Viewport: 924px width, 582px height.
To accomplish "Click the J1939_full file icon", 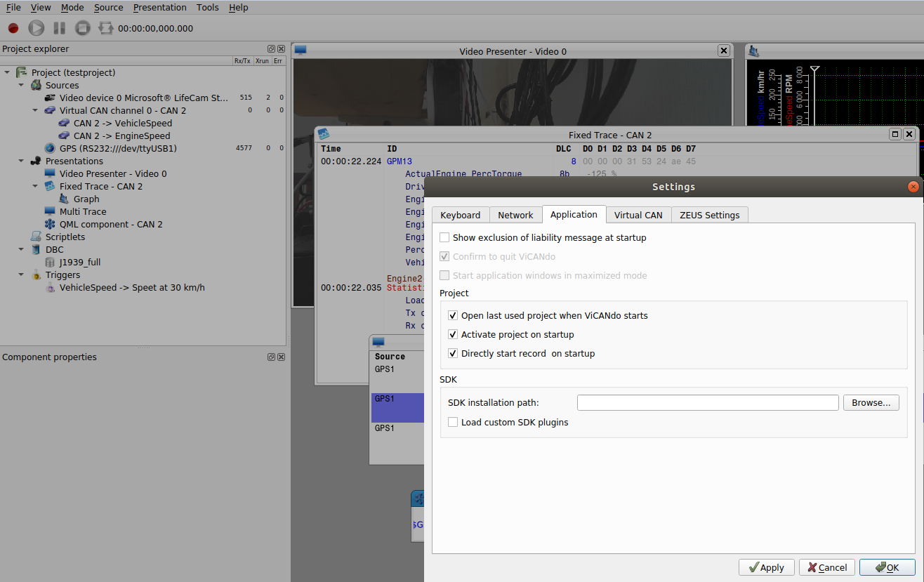I will 50,263.
